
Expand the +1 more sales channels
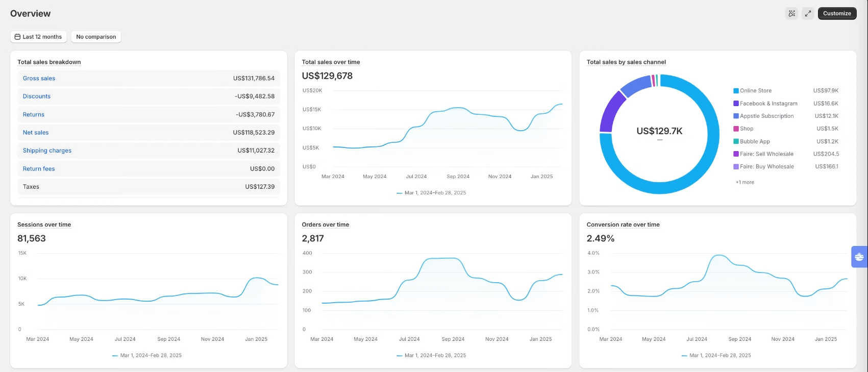(x=745, y=182)
